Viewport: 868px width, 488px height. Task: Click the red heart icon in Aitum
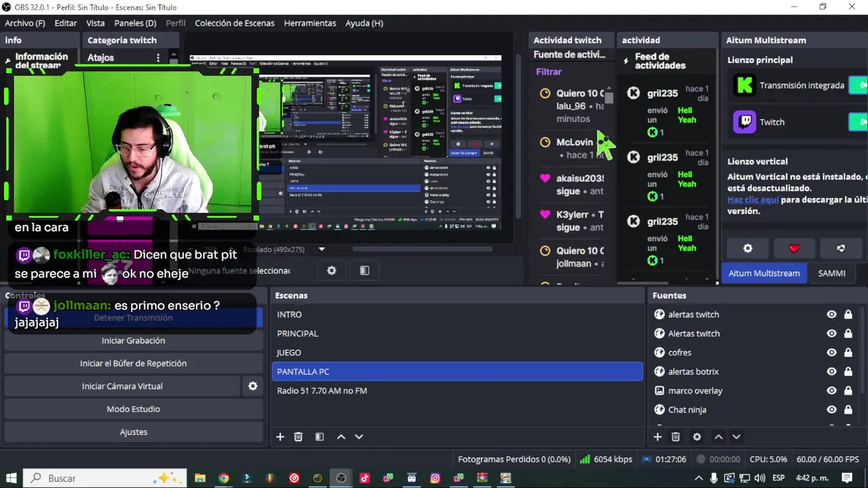pos(794,249)
